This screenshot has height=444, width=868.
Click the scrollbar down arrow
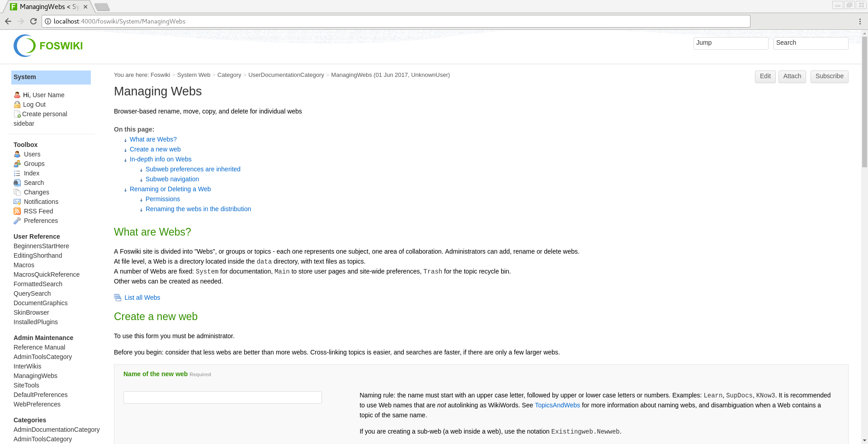864,440
